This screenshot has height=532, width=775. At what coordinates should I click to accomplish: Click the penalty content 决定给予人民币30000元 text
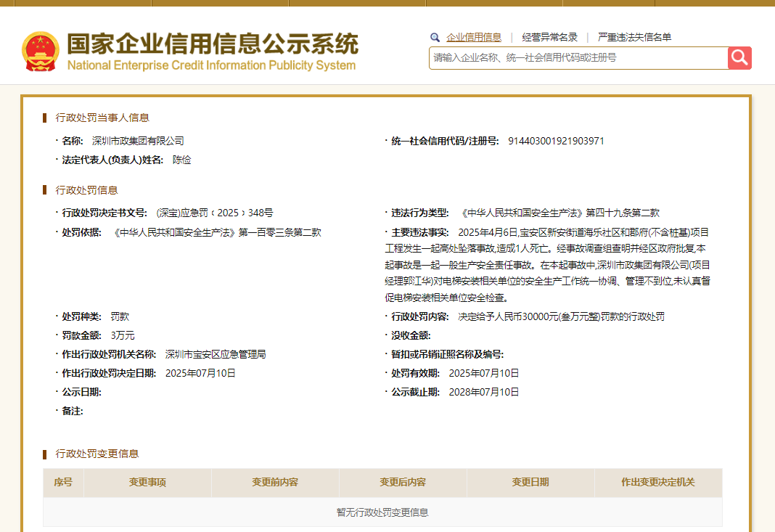[x=562, y=316]
